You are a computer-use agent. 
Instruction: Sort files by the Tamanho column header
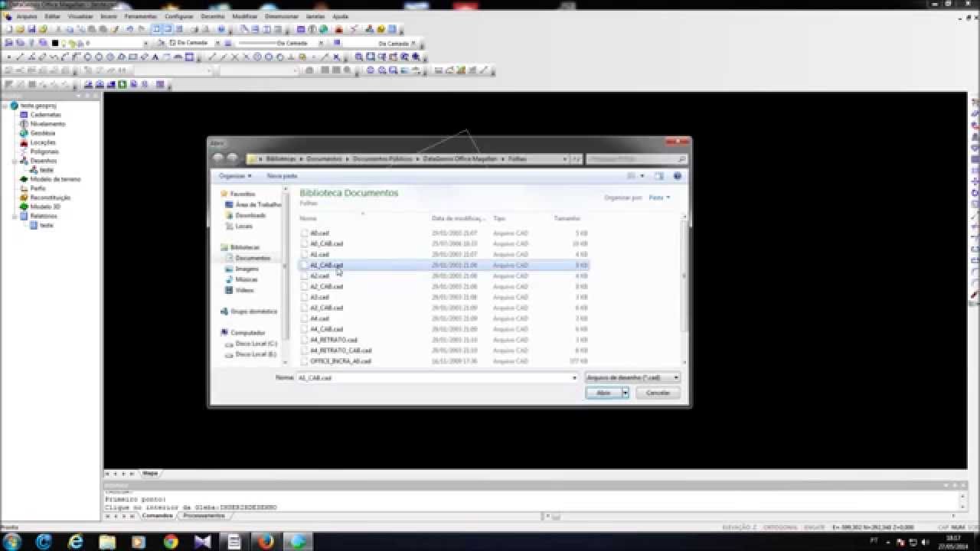pos(567,219)
